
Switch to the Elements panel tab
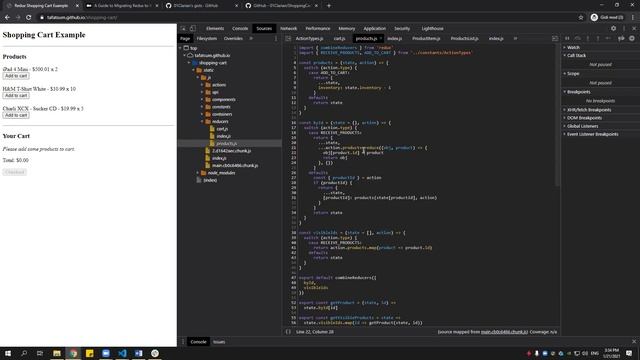pos(215,29)
